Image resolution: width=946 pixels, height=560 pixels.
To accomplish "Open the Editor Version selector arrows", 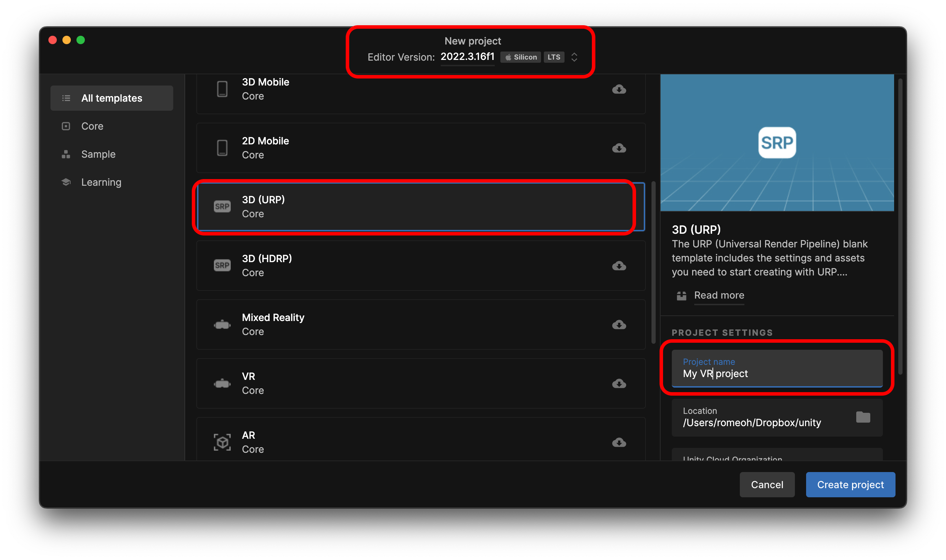I will point(574,57).
